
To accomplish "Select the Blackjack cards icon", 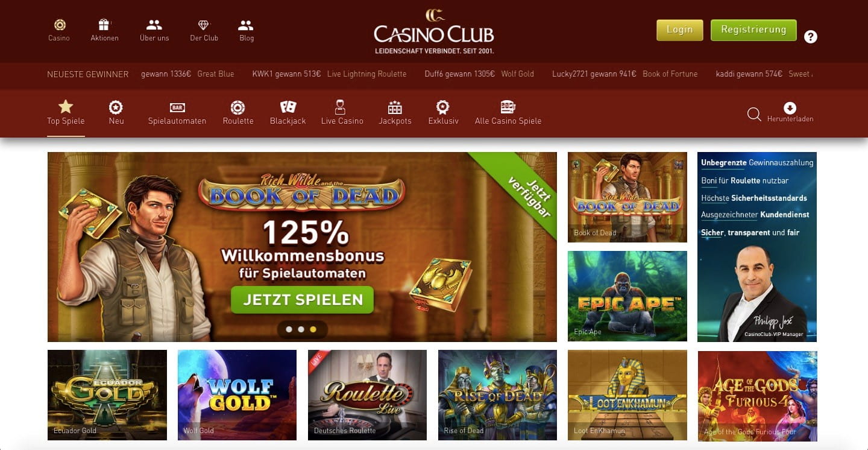I will click(288, 107).
